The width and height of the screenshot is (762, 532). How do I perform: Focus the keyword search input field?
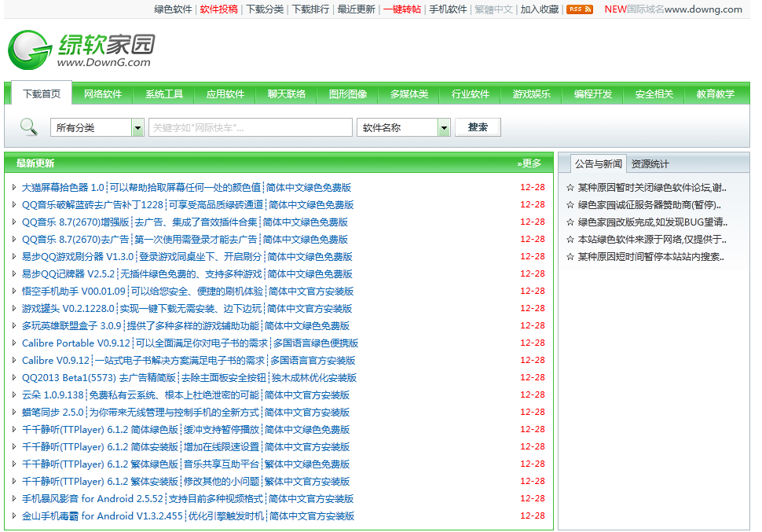pyautogui.click(x=251, y=127)
